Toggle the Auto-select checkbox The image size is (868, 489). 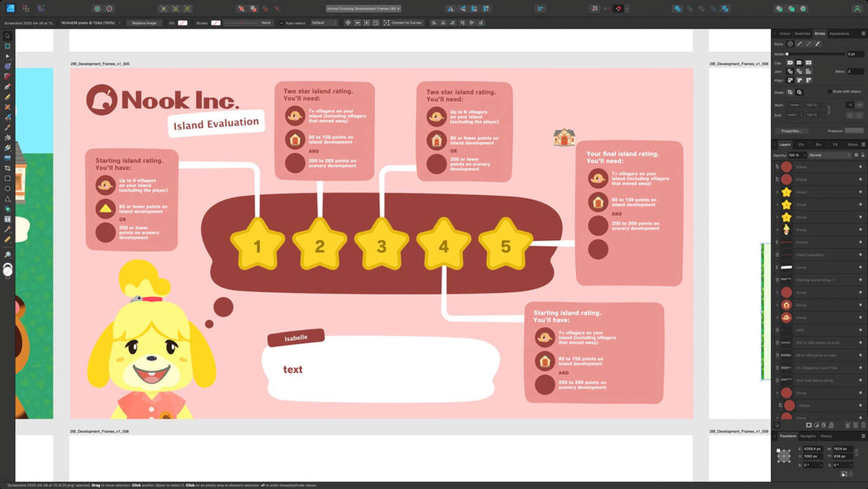(281, 22)
